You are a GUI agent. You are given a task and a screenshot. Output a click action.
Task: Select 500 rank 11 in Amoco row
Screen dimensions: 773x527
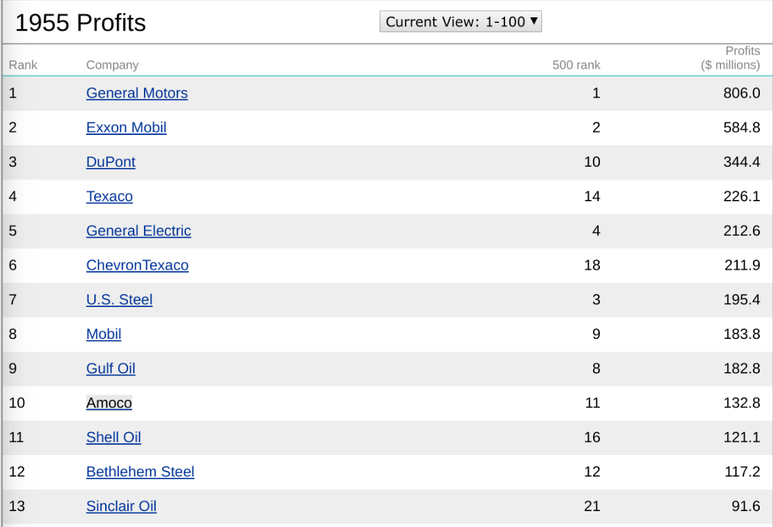[593, 403]
